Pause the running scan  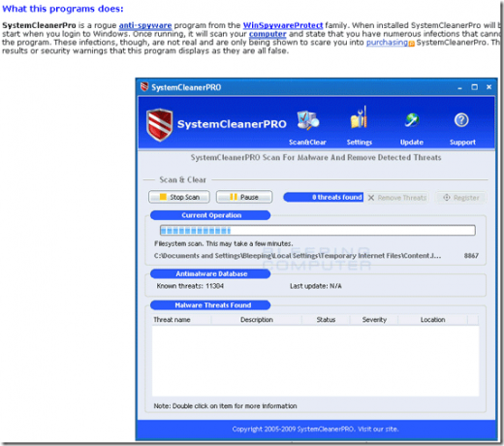coord(244,197)
